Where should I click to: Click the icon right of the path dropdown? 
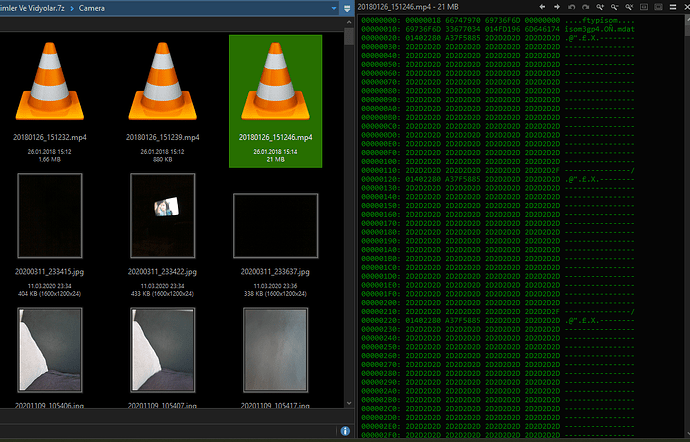[x=347, y=8]
